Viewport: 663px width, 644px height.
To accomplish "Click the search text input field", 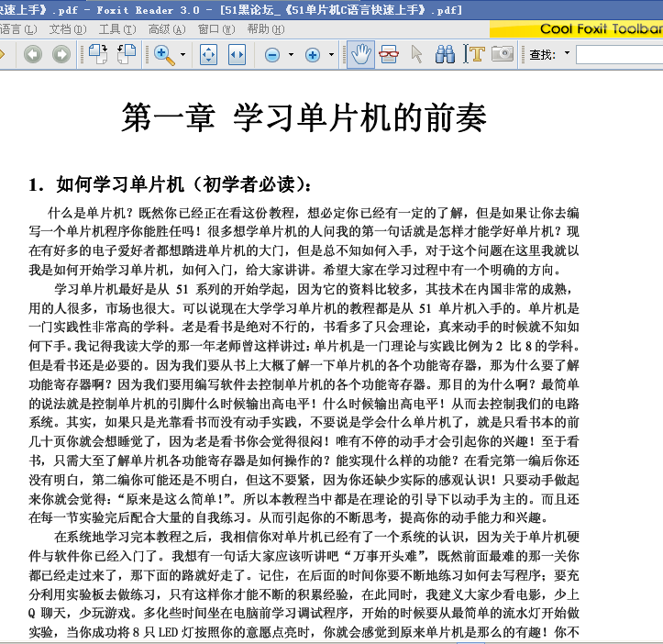I will coord(620,55).
